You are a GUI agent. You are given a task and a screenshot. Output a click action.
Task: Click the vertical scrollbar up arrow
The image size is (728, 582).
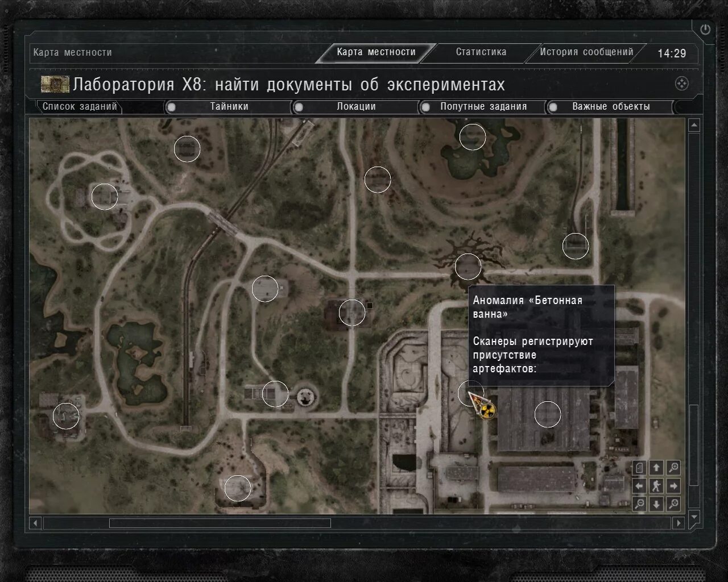click(694, 126)
